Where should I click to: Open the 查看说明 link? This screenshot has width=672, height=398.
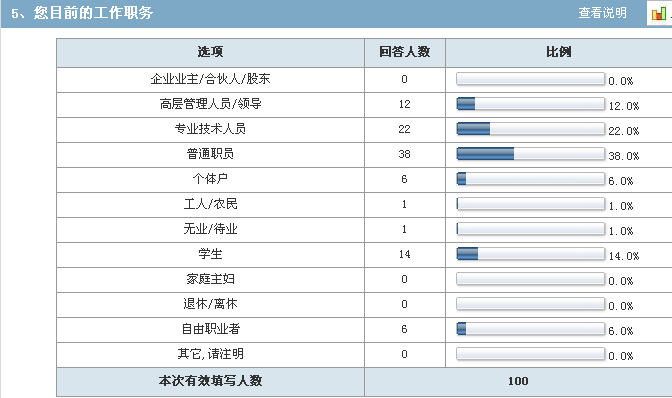(602, 13)
